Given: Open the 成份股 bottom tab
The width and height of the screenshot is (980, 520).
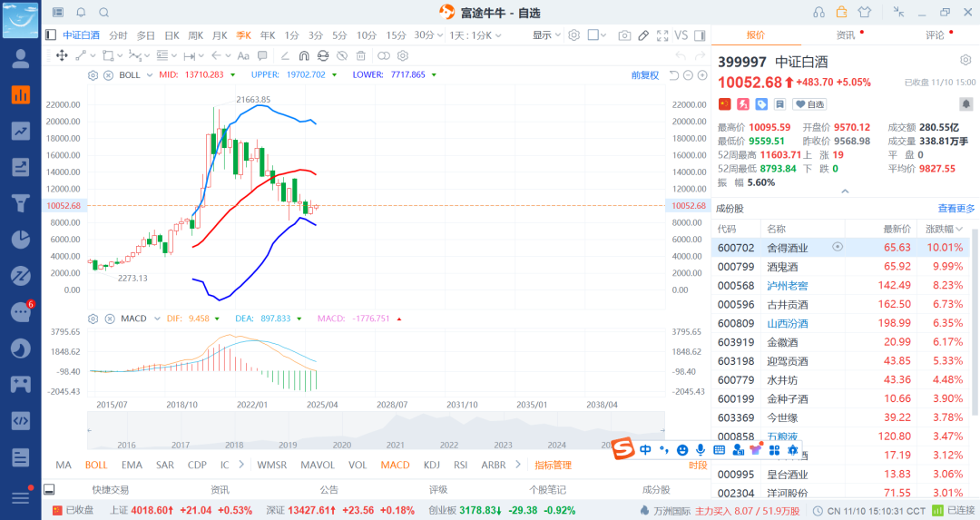Looking at the screenshot, I should pyautogui.click(x=656, y=489).
